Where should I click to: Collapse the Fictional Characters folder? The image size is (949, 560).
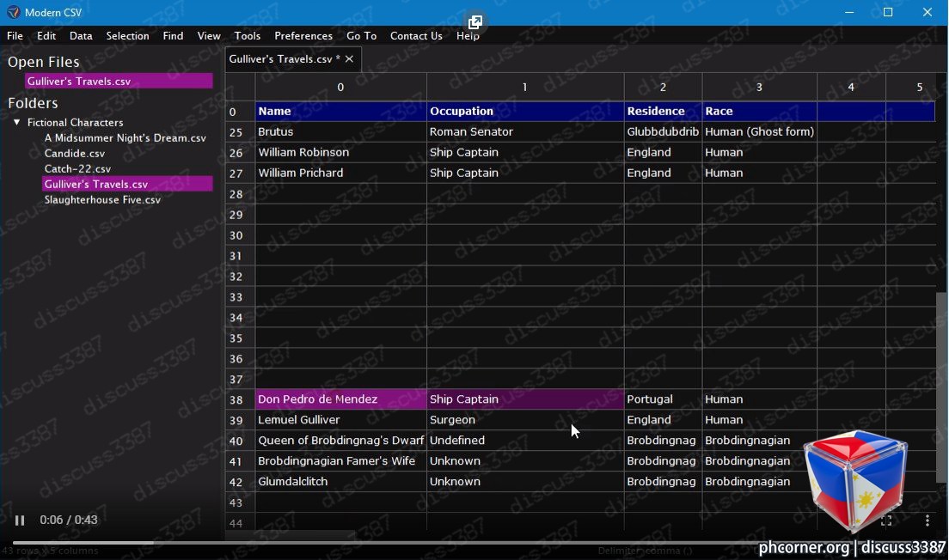(x=17, y=122)
